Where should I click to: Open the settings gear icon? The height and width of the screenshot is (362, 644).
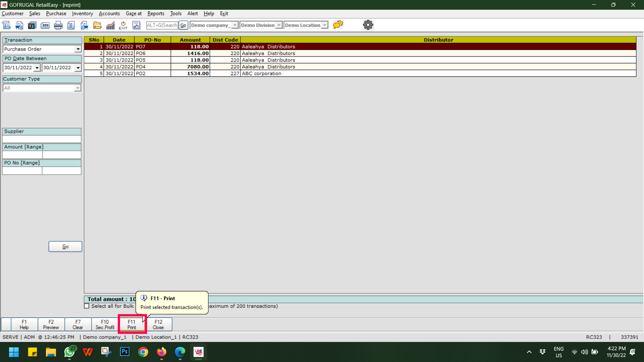[x=368, y=25]
